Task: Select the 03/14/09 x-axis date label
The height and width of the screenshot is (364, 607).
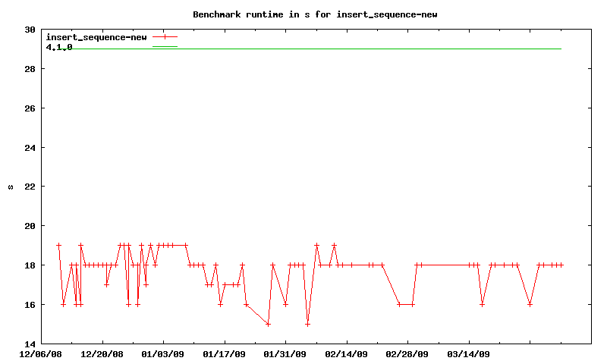Action: point(469,354)
